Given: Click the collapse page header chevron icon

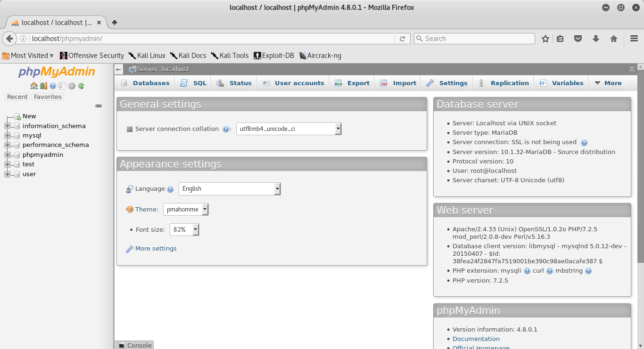Looking at the screenshot, I should pos(632,69).
